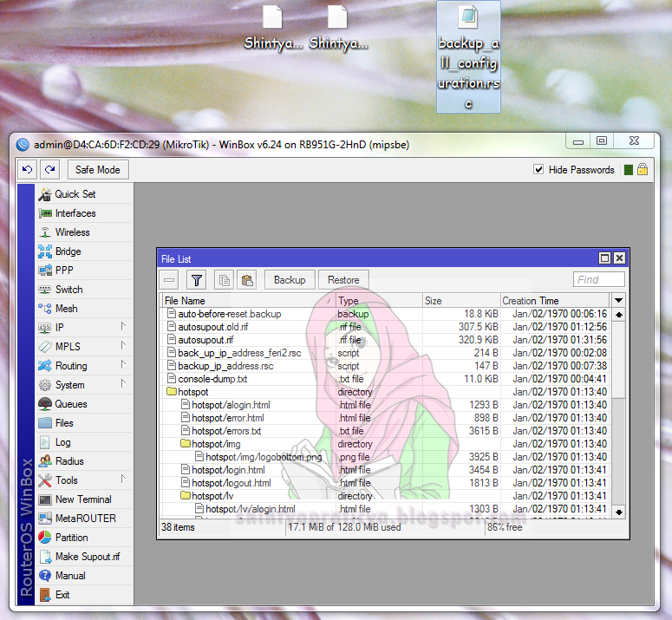Click the padlock icon in the top bar
The image size is (672, 620).
pos(642,170)
